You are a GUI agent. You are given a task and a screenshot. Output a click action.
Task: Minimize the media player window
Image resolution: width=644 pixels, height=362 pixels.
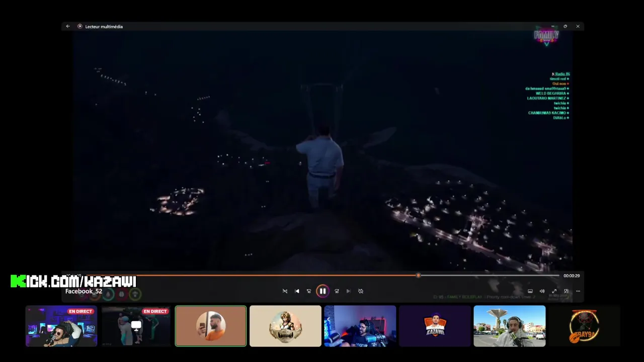click(x=552, y=26)
